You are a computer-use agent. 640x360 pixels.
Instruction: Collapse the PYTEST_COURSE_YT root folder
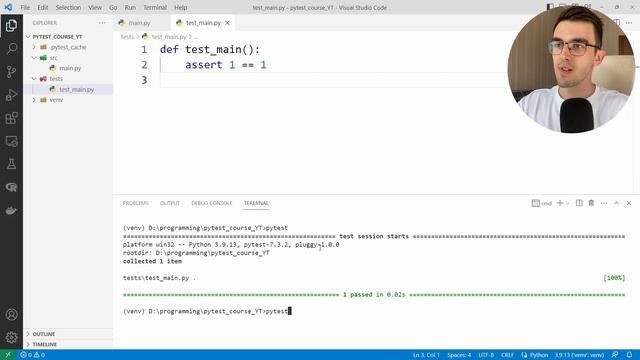click(57, 37)
